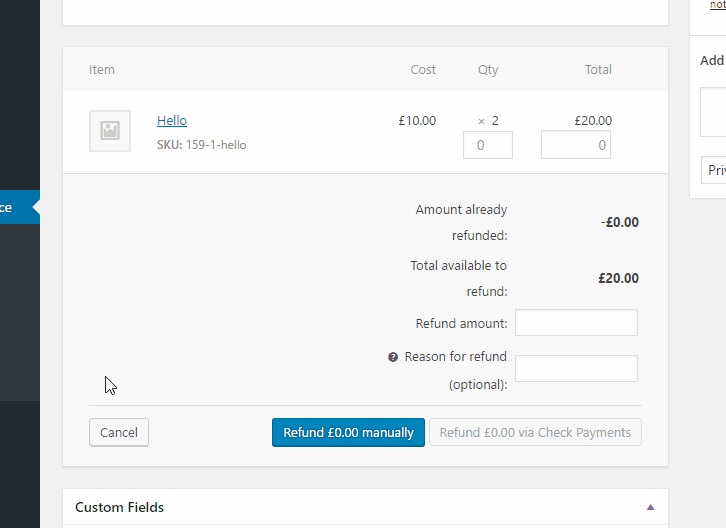This screenshot has height=528, width=726.
Task: Click the Cost column header
Action: coord(423,70)
